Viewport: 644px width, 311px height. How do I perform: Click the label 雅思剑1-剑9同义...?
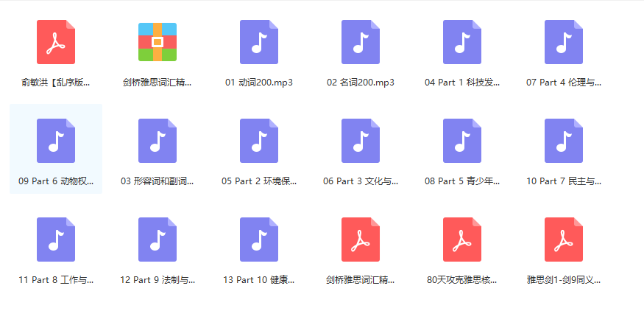564,281
